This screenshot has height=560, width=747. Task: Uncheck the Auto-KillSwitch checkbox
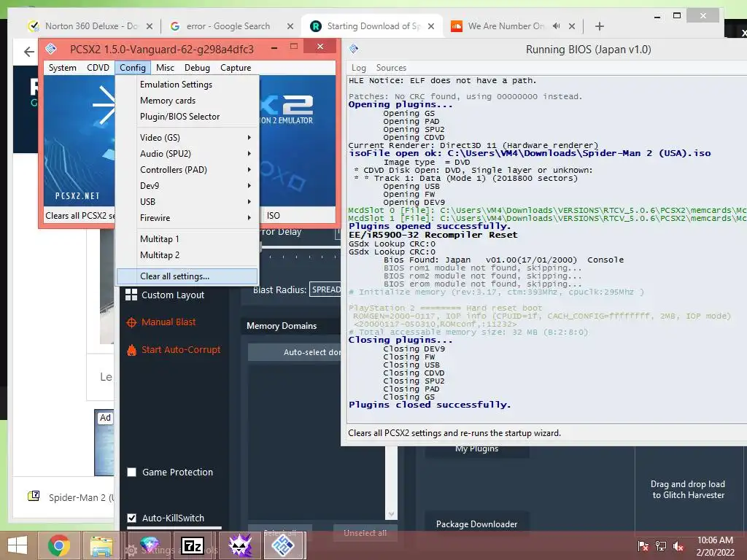(x=132, y=518)
